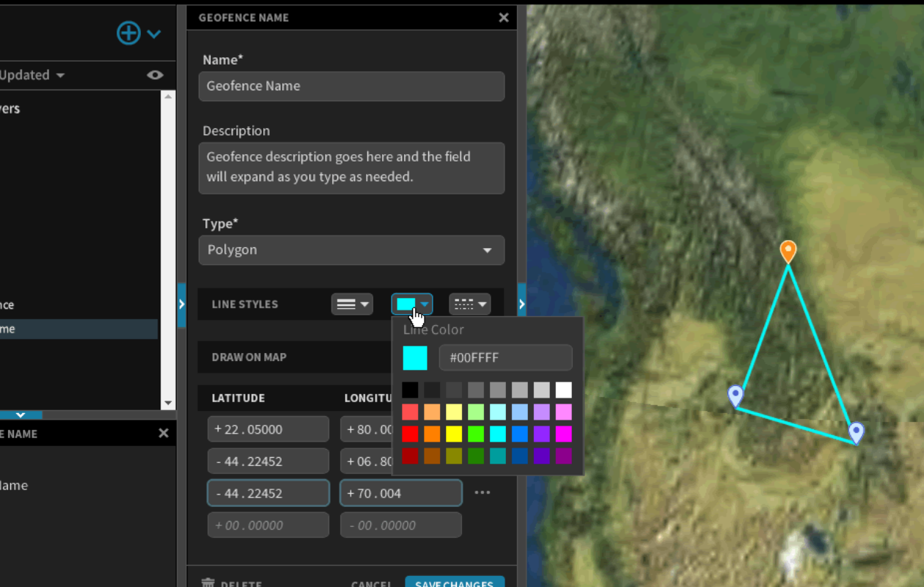
Task: Open the dashed line pattern dropdown
Action: point(470,304)
